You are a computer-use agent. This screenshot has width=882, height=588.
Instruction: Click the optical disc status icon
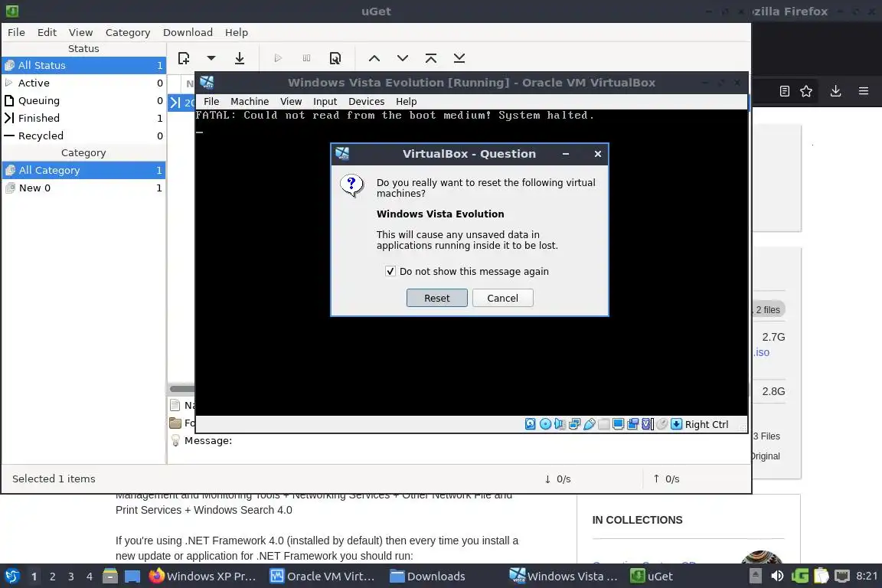pyautogui.click(x=546, y=424)
